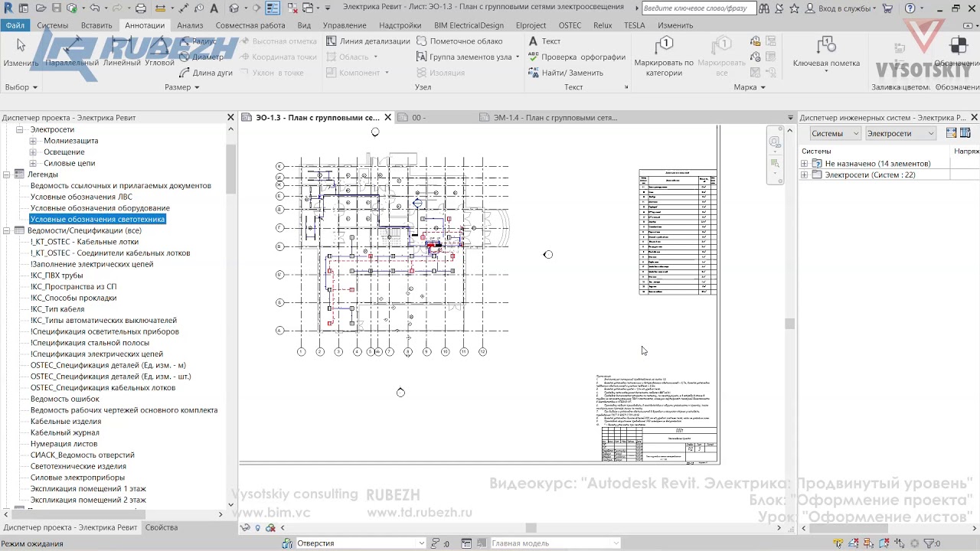Choose the Диаметр dimension tool

coord(202,57)
